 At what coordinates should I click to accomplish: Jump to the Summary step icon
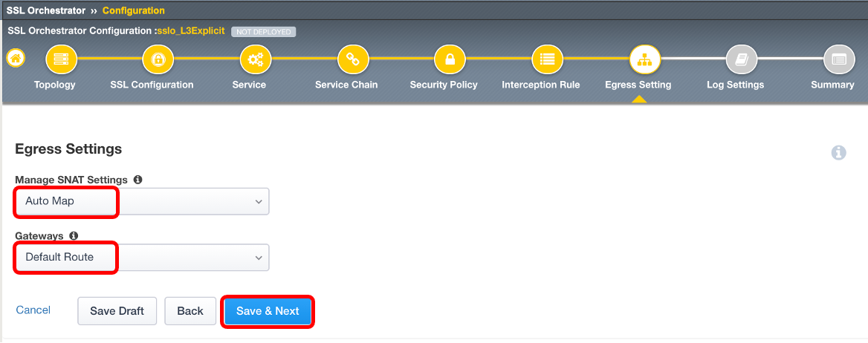click(x=839, y=59)
